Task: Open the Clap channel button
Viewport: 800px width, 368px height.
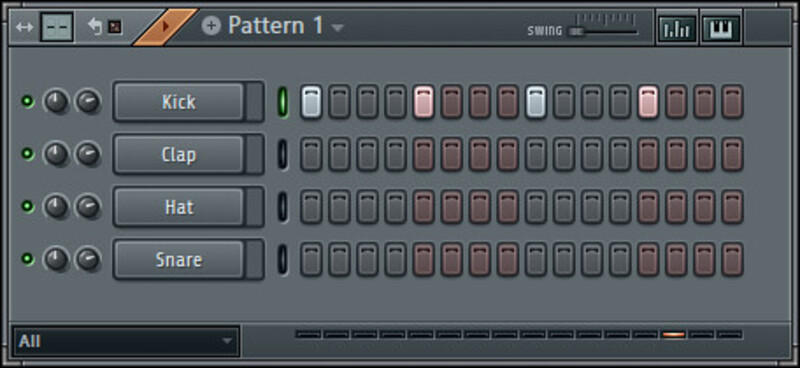Action: (179, 154)
